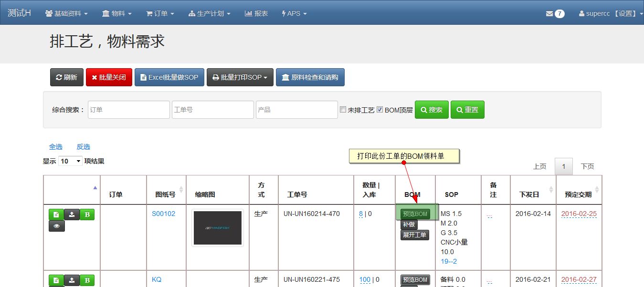644x287 pixels.
Task: Click the green 搜索 search button
Action: tap(432, 110)
